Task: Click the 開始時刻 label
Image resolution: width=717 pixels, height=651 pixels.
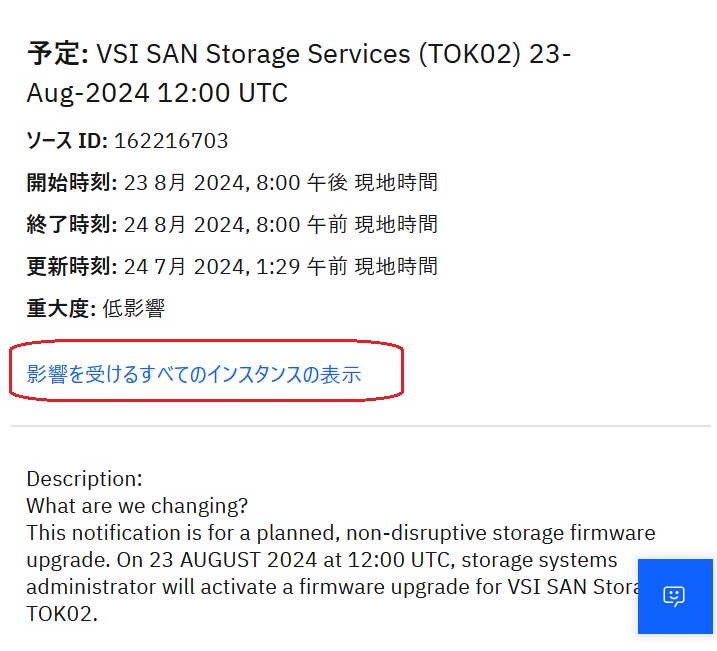Action: [x=72, y=182]
